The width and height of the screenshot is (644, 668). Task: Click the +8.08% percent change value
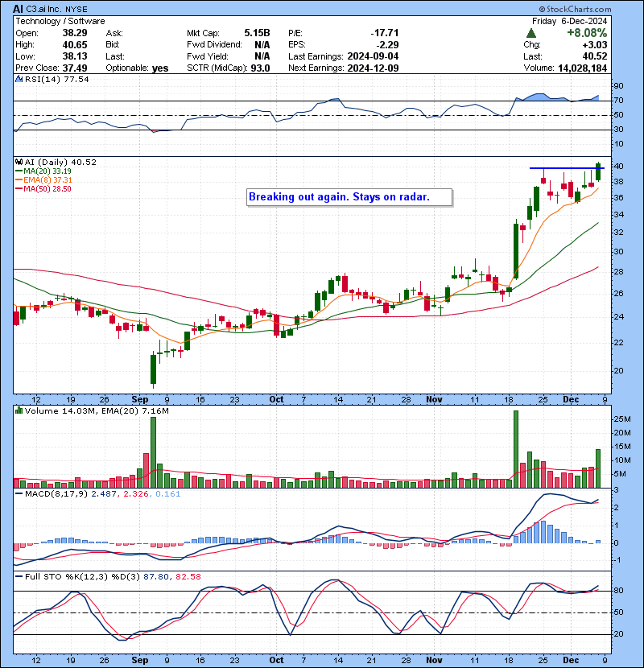587,33
